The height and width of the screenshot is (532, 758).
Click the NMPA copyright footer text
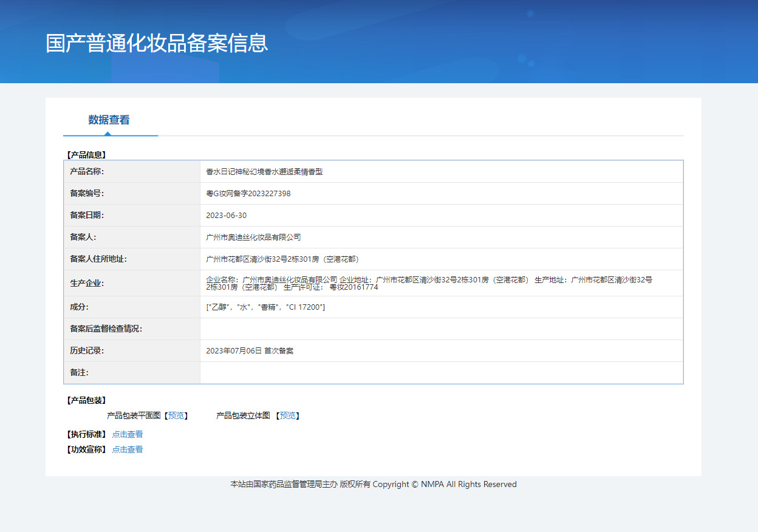coord(374,485)
